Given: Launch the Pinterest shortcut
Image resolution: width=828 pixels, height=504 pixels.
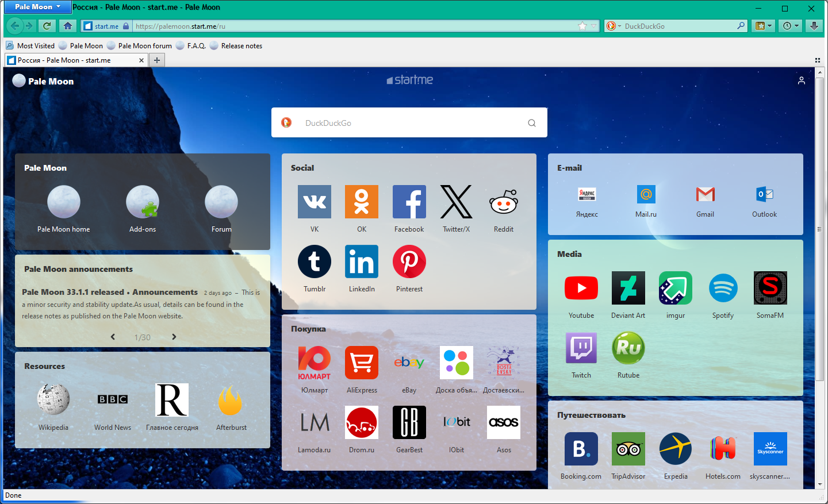Looking at the screenshot, I should [x=409, y=261].
